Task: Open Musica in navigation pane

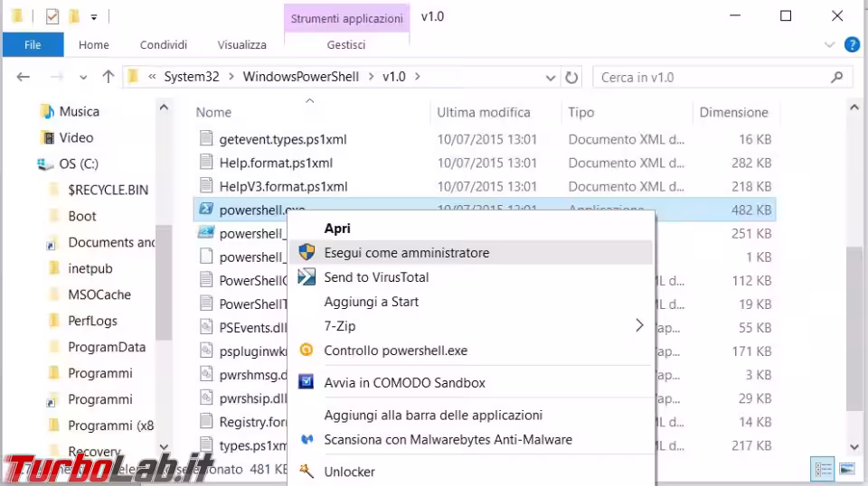Action: [x=80, y=112]
